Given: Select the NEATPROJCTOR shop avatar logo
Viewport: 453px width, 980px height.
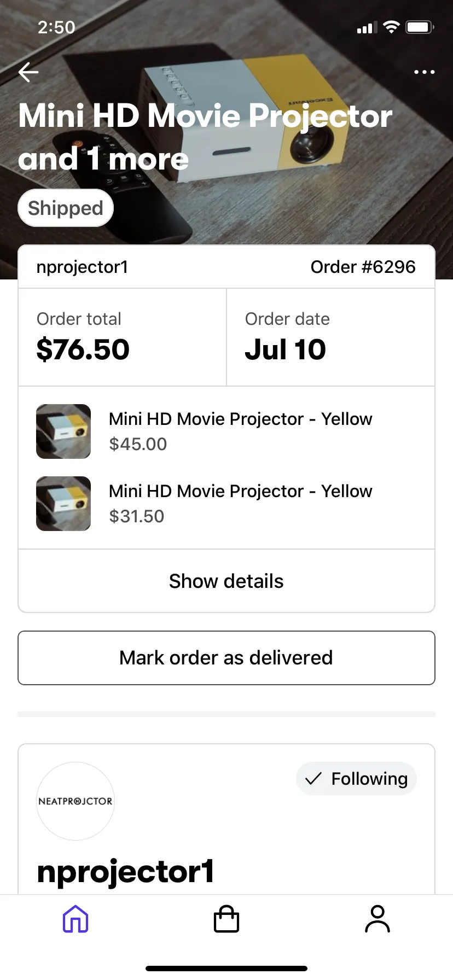Looking at the screenshot, I should tap(75, 801).
